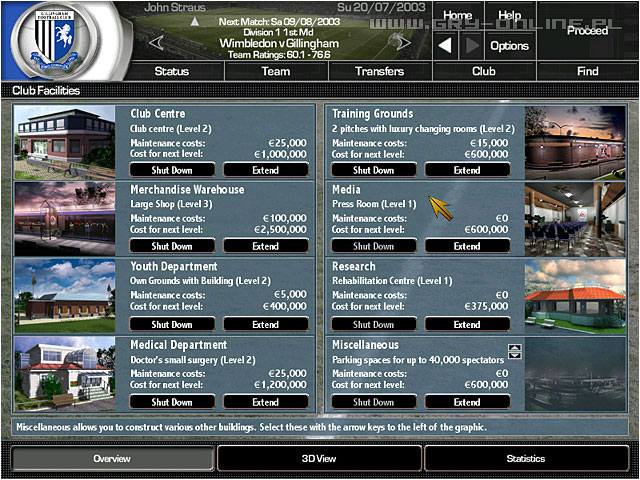This screenshot has width=640, height=480.
Task: Click the greyed Shut Down under Media
Action: [373, 246]
